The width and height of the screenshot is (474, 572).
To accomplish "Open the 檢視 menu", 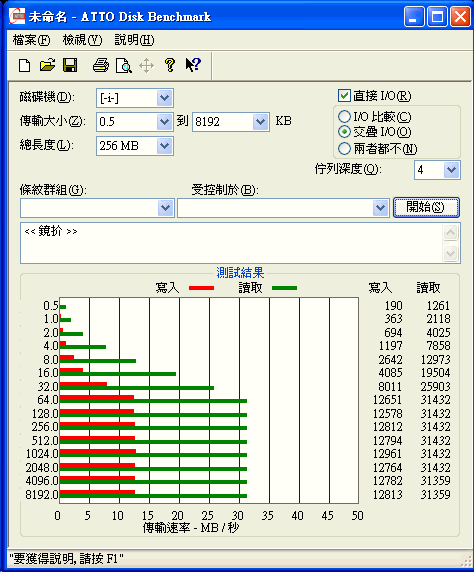I will click(x=82, y=40).
